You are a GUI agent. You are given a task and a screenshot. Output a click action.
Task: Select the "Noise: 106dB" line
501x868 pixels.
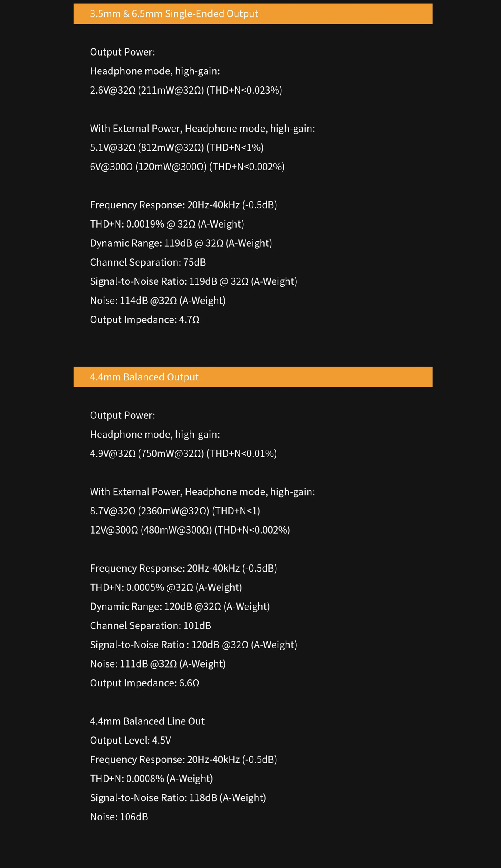point(119,817)
